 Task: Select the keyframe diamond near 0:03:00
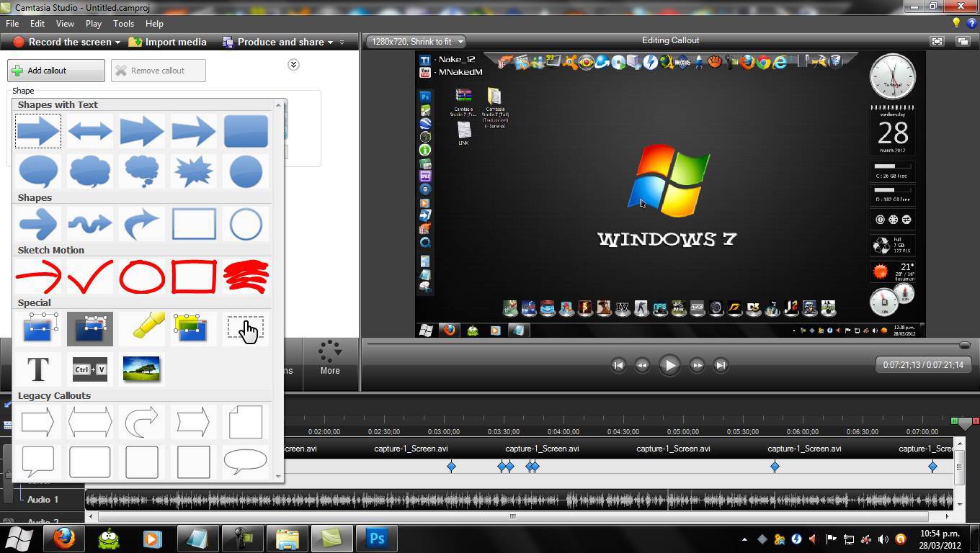point(451,467)
